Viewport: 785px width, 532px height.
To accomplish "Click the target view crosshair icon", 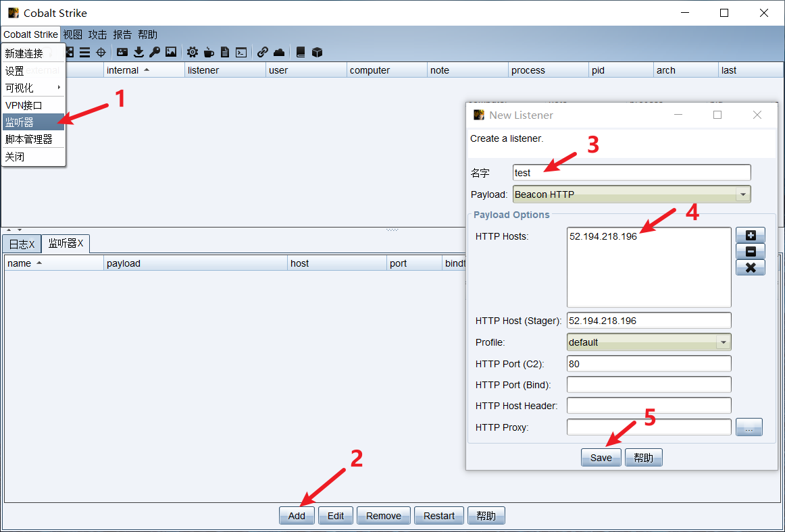I will (101, 52).
